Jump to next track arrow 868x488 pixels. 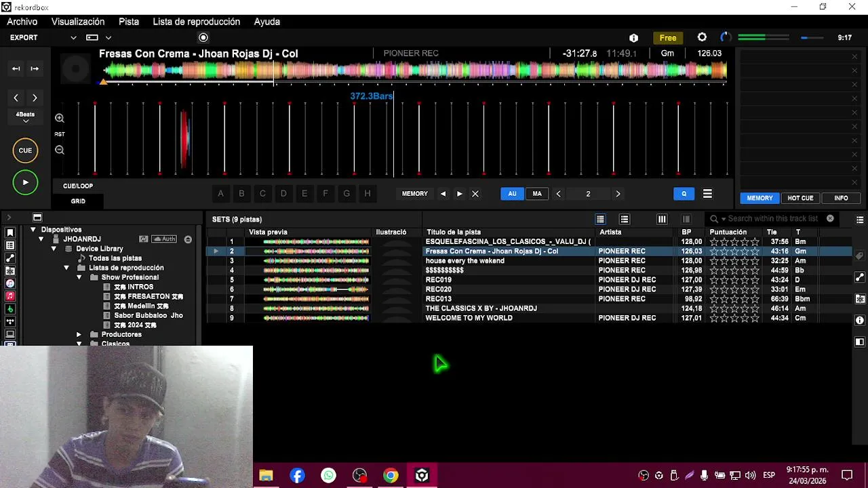click(35, 68)
